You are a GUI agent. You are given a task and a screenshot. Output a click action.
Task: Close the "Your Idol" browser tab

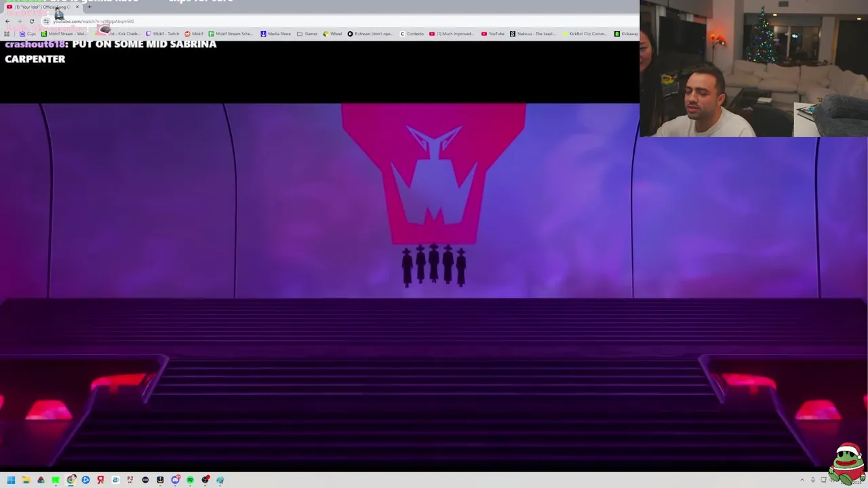click(77, 7)
